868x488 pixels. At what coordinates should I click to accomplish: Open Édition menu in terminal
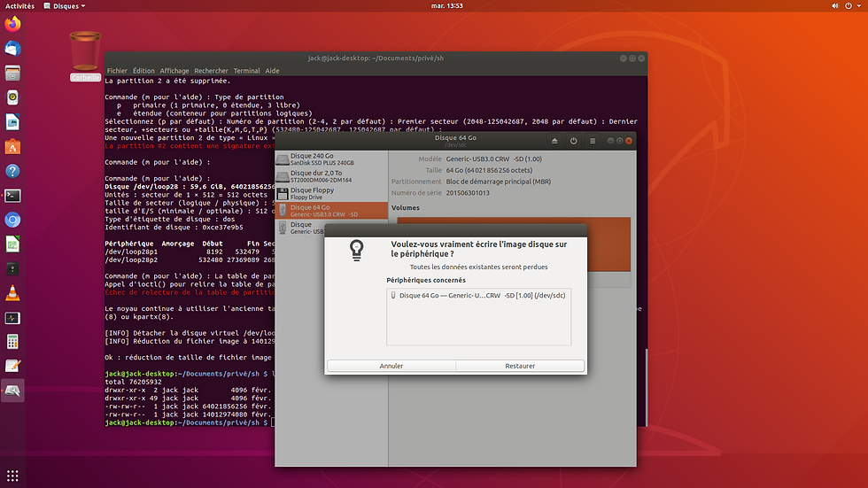[x=143, y=71]
